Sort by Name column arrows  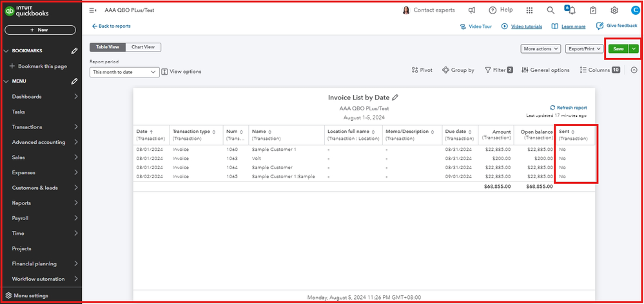(269, 132)
